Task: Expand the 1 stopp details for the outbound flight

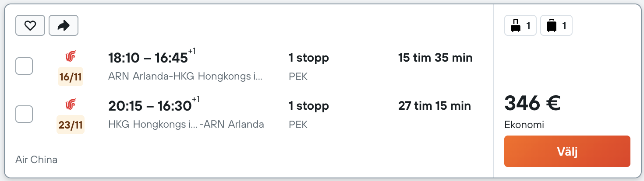Action: pyautogui.click(x=309, y=57)
